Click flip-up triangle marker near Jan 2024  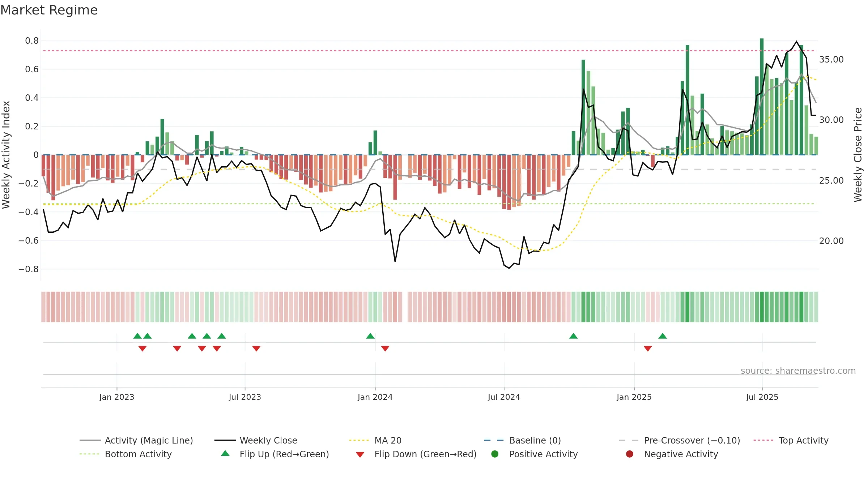370,336
